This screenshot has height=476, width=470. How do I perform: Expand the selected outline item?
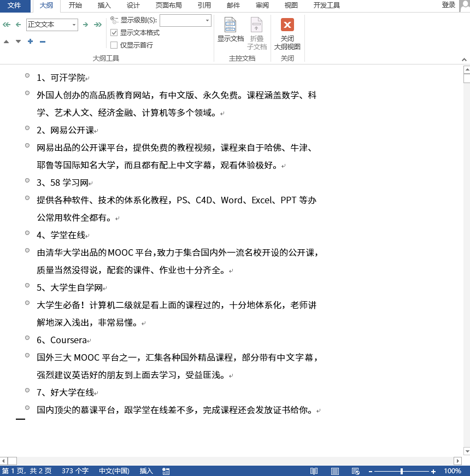30,42
